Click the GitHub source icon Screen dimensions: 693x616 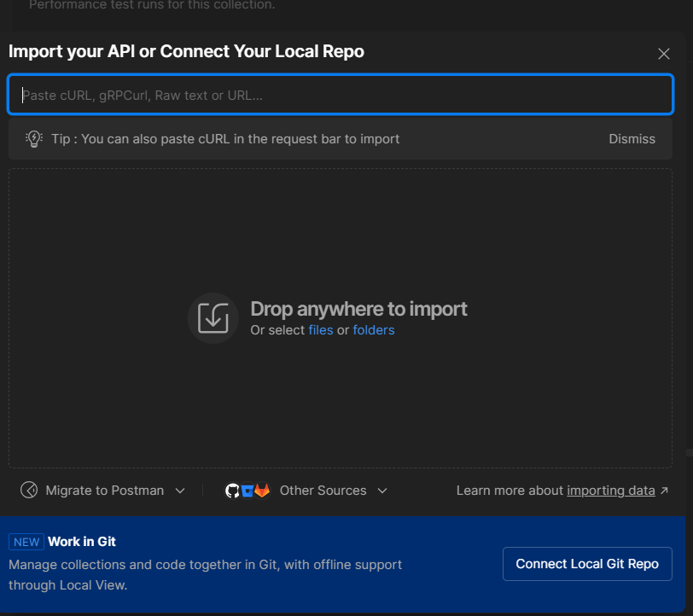coord(232,491)
